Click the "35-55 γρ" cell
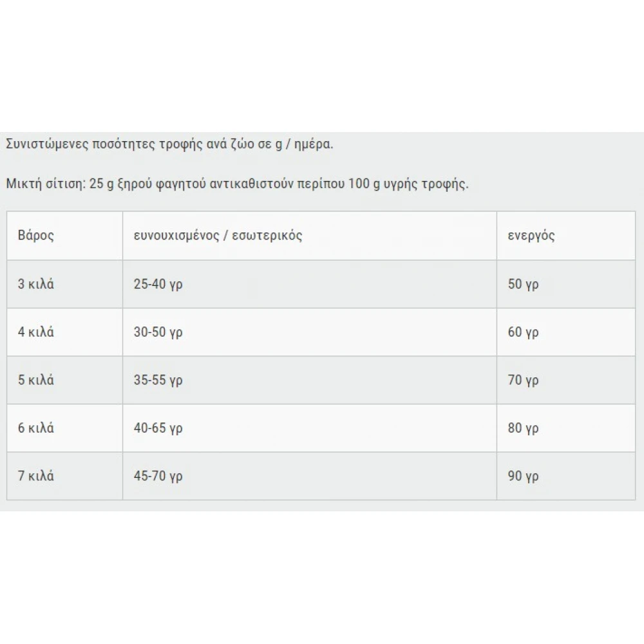 158,380
